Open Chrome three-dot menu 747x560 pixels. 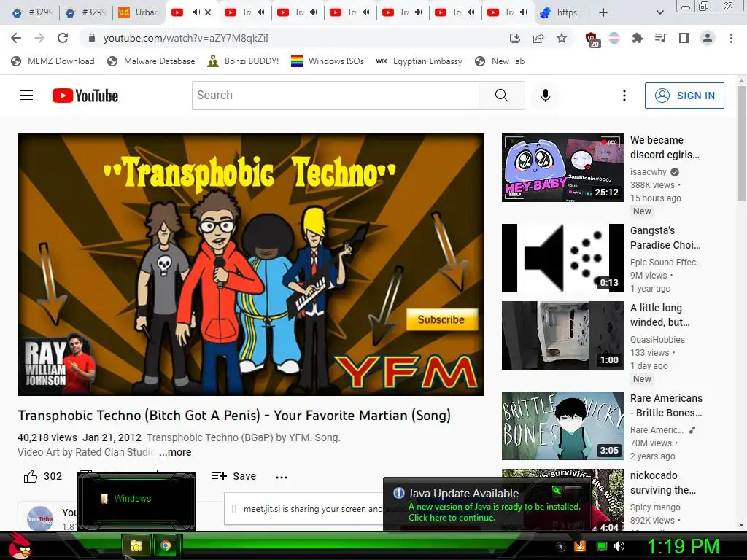pyautogui.click(x=731, y=38)
